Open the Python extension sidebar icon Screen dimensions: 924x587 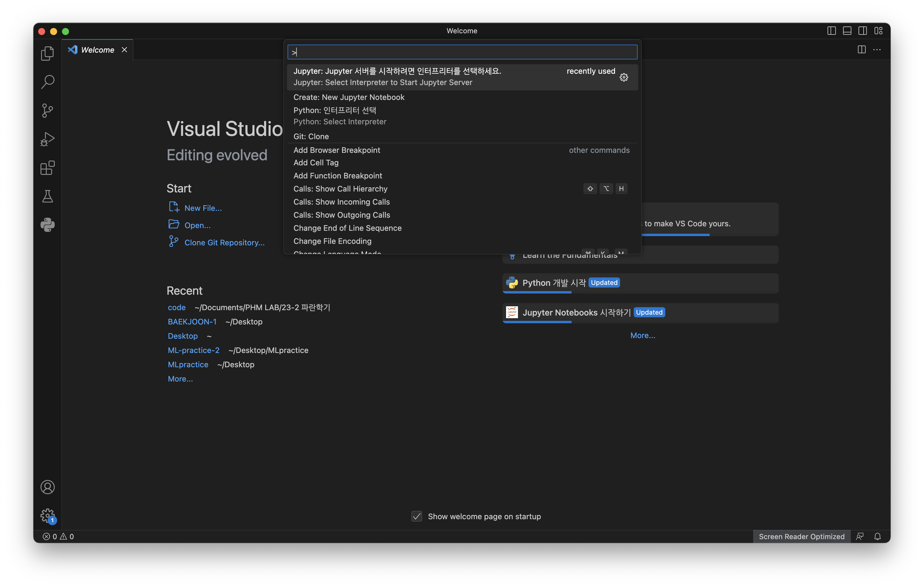[x=48, y=225]
